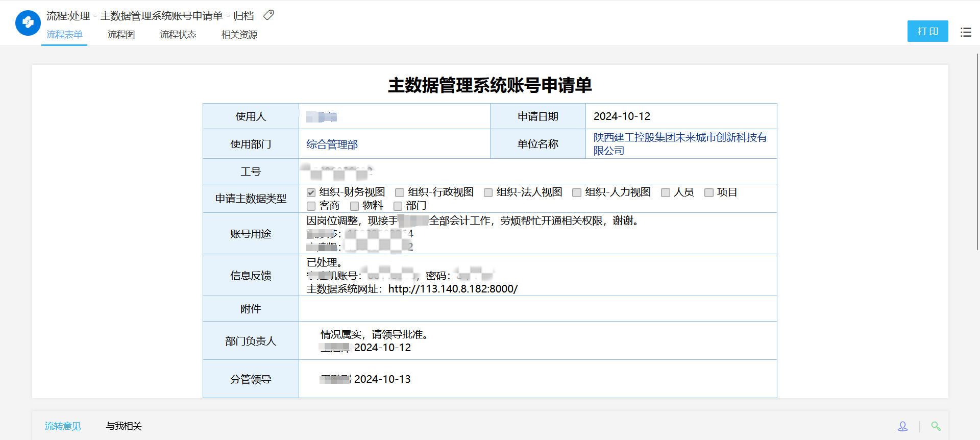Switch to the 流程图 tab
The height and width of the screenshot is (440, 980).
121,35
